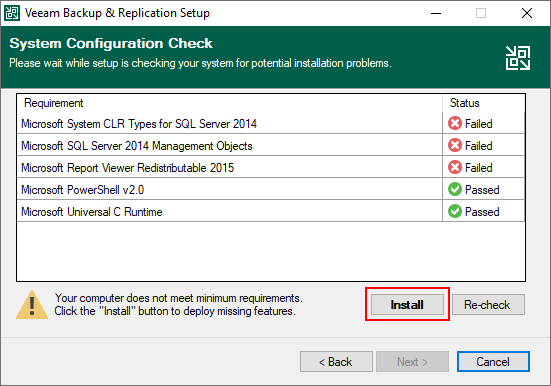Click Veeam title bar app icon

point(12,13)
